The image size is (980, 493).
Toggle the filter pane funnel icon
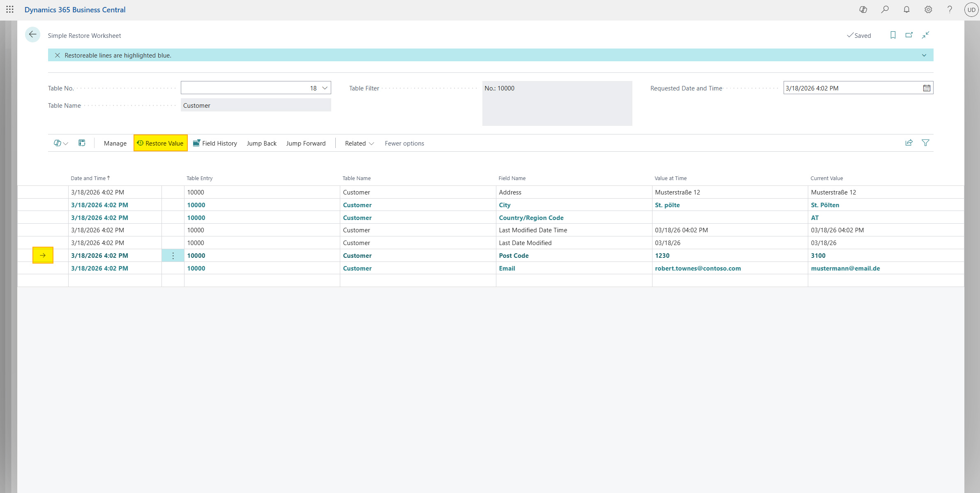(925, 143)
